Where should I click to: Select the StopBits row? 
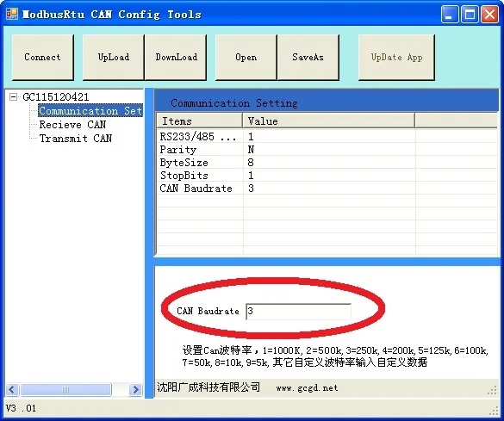pyautogui.click(x=327, y=175)
